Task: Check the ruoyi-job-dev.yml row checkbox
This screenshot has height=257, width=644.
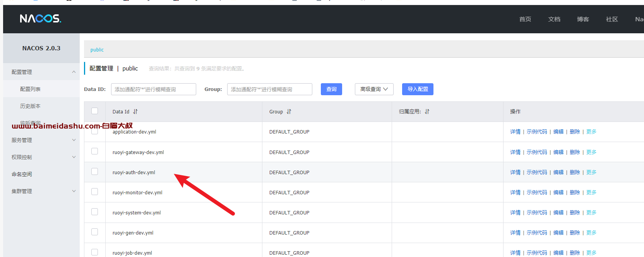Action: [x=95, y=252]
